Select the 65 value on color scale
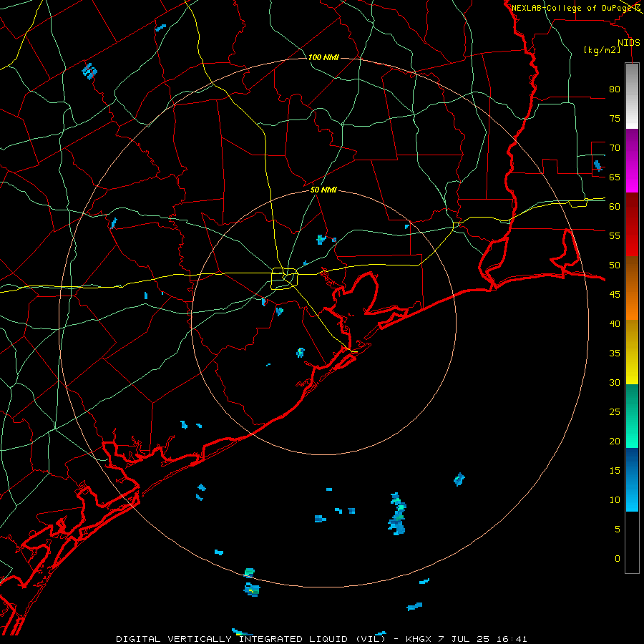This screenshot has width=644, height=644. (615, 177)
